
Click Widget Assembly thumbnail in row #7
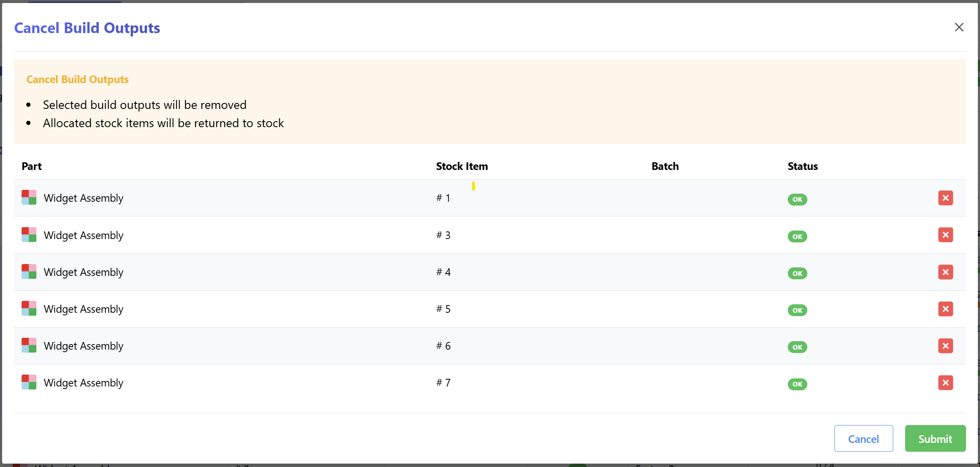click(29, 382)
